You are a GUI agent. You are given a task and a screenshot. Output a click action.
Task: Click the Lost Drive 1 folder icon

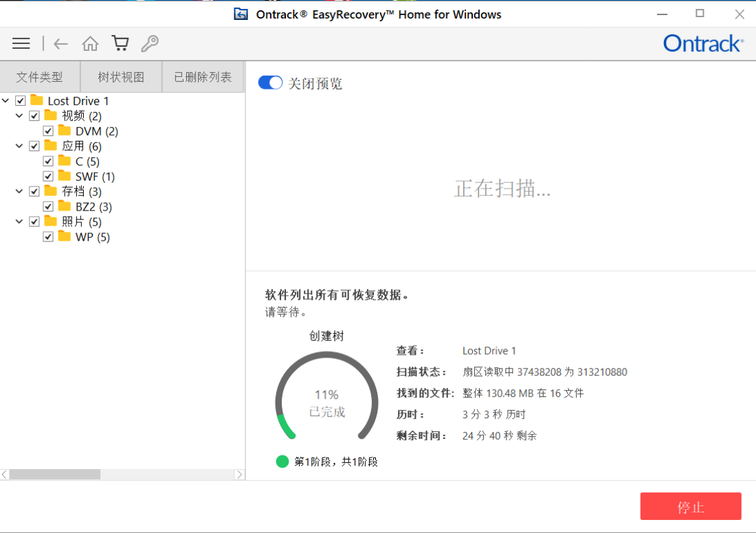click(x=36, y=100)
